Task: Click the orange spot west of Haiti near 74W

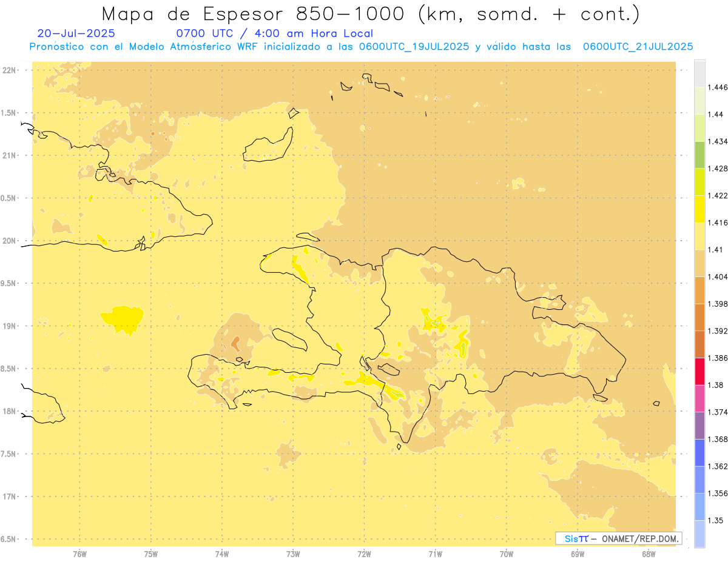Action: (x=235, y=344)
